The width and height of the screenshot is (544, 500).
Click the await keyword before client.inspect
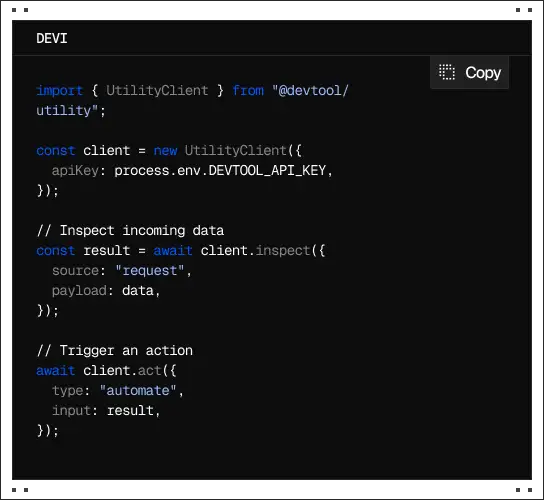173,251
